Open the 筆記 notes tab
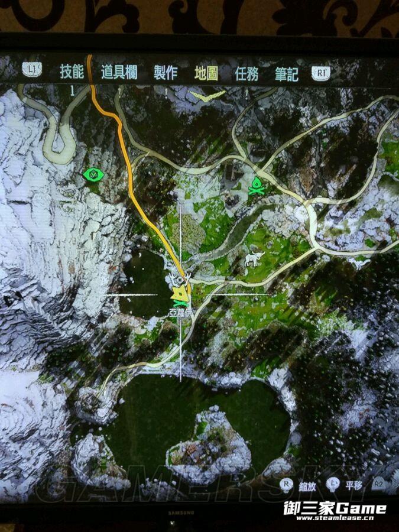399x532 pixels. point(287,74)
